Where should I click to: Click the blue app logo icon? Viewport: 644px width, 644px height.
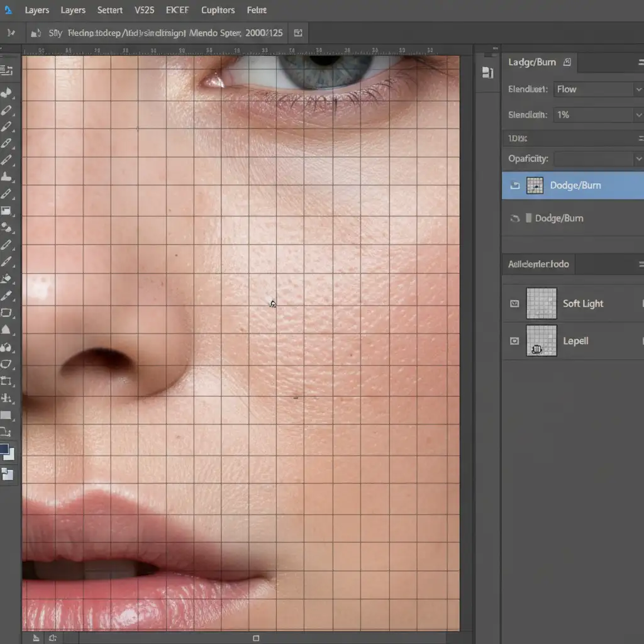point(8,10)
